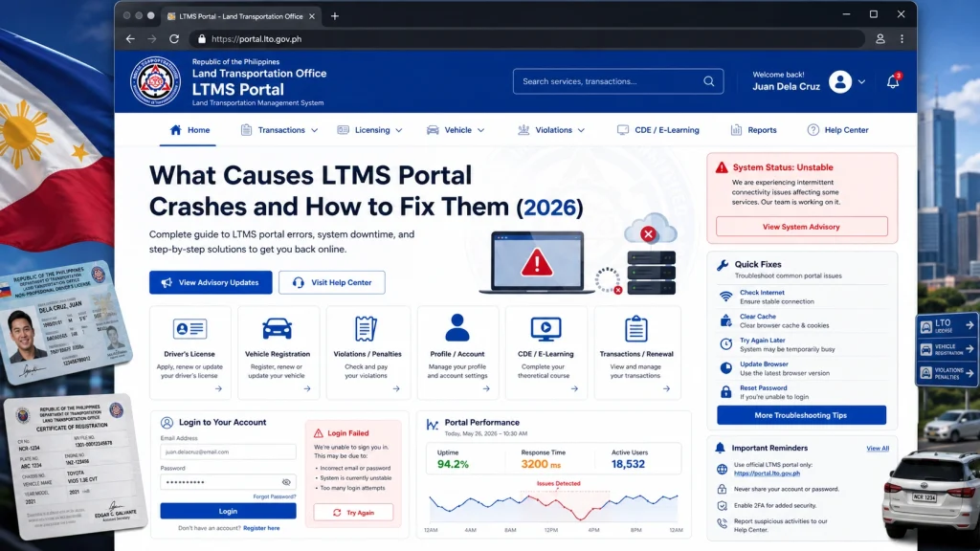Expand the Vehicle dropdown chevron
Image resolution: width=980 pixels, height=551 pixels.
[480, 130]
